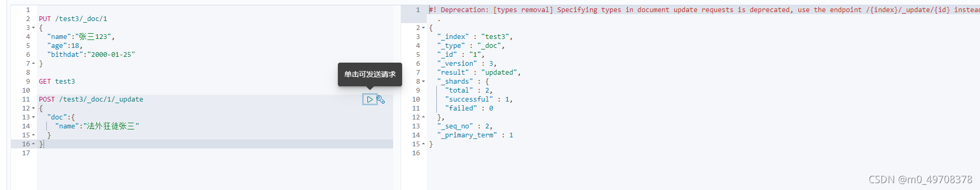
Task: Click line number 17 in request editor gutter
Action: click(x=26, y=153)
